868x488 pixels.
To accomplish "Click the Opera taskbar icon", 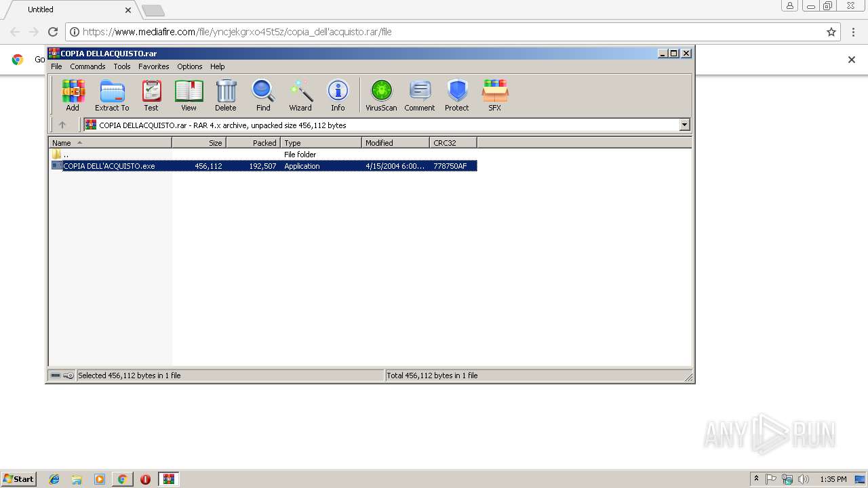I will pyautogui.click(x=145, y=479).
